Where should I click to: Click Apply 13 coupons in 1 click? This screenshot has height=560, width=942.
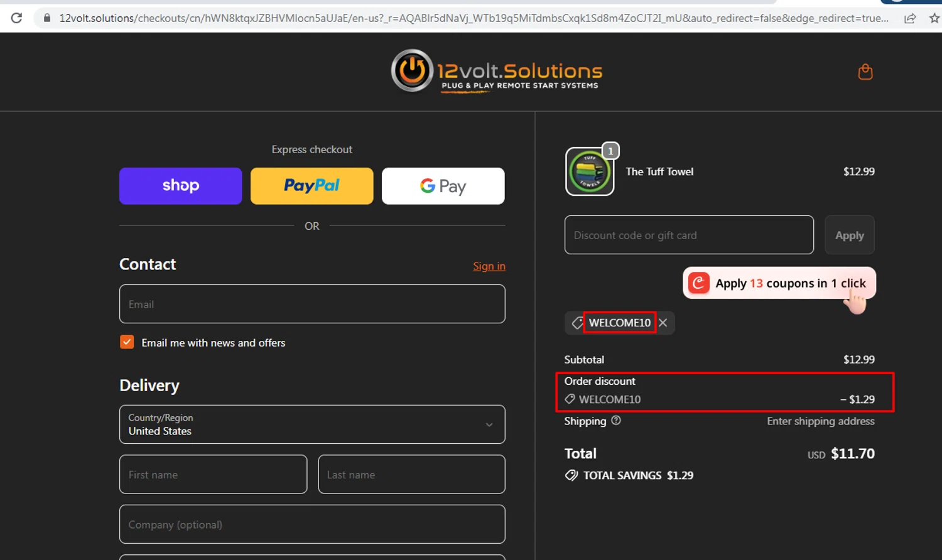click(x=779, y=283)
